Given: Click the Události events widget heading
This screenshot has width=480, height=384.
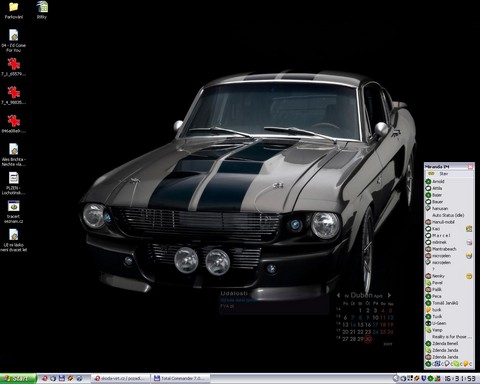Looking at the screenshot, I should click(x=234, y=293).
